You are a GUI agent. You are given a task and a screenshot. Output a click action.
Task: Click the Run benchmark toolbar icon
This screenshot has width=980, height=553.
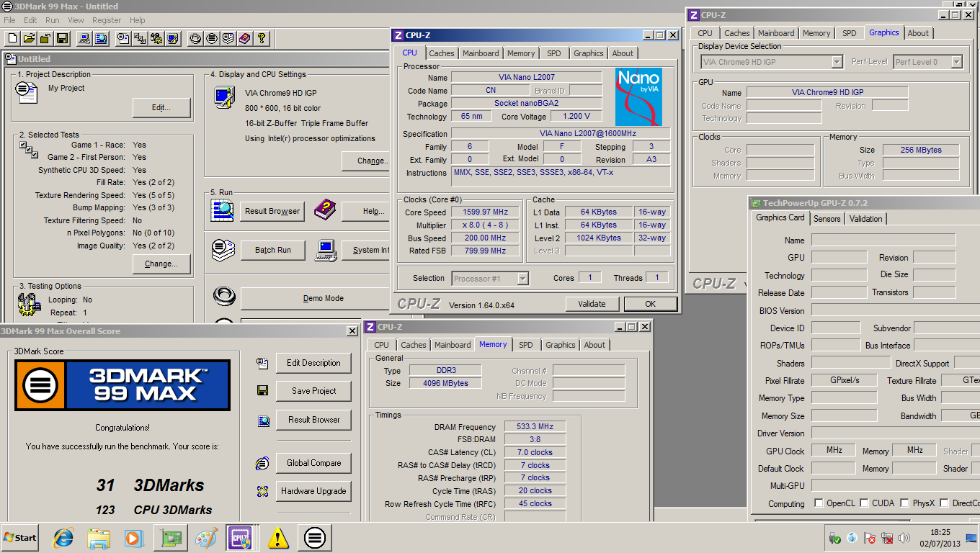[x=212, y=38]
